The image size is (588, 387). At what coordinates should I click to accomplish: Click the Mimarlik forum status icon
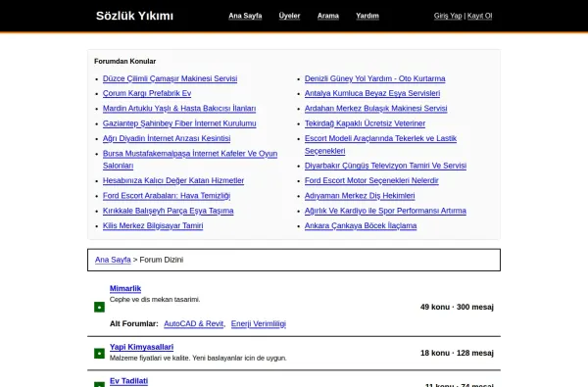pos(99,307)
